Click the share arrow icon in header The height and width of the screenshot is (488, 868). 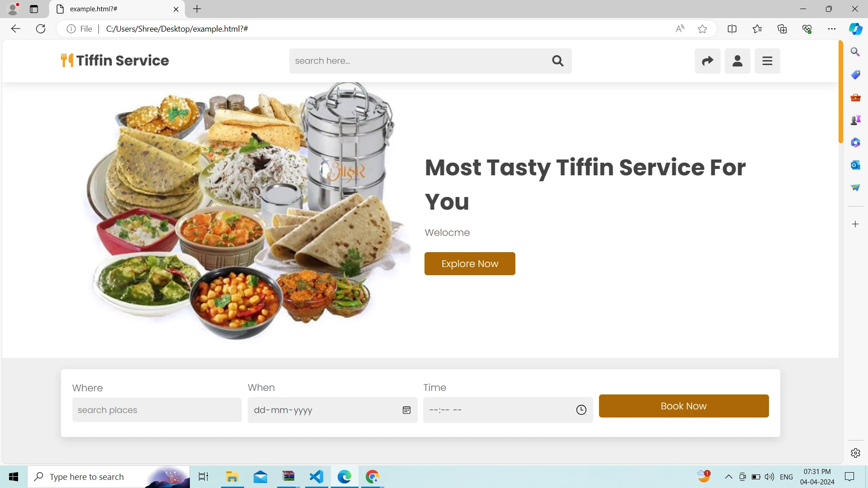[708, 61]
